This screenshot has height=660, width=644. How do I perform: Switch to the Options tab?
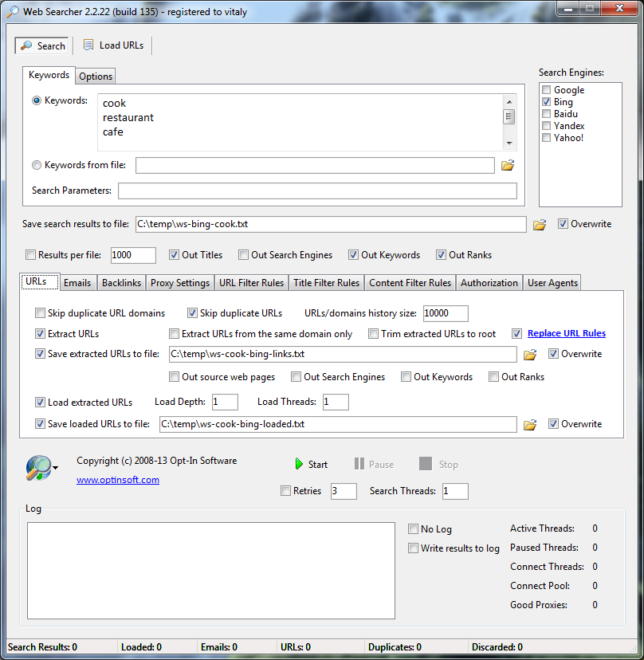(96, 77)
